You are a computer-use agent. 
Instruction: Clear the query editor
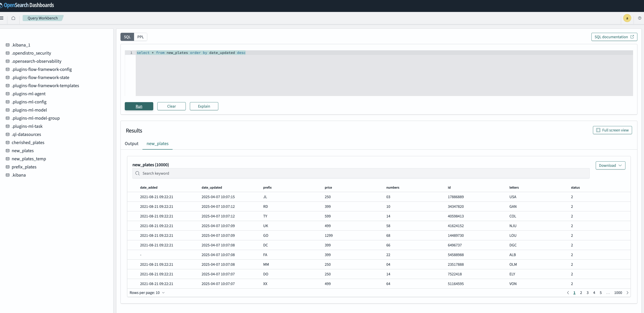tap(172, 106)
